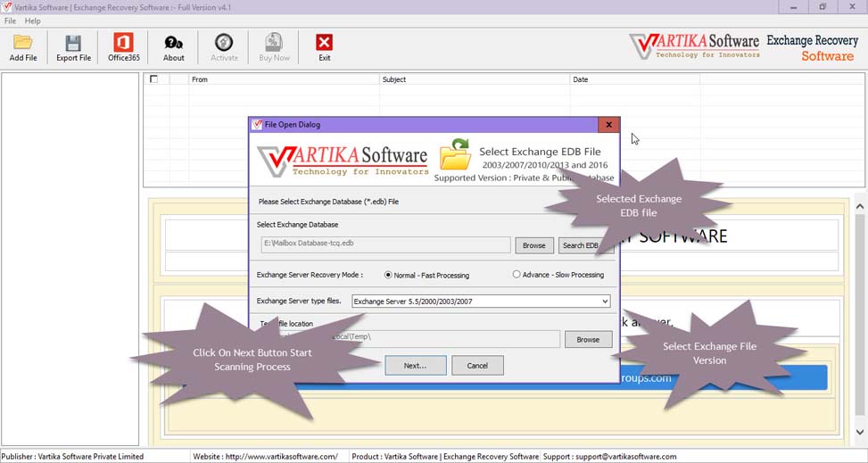Select Normal - Fast Processing mode
The height and width of the screenshot is (463, 868).
pos(426,275)
